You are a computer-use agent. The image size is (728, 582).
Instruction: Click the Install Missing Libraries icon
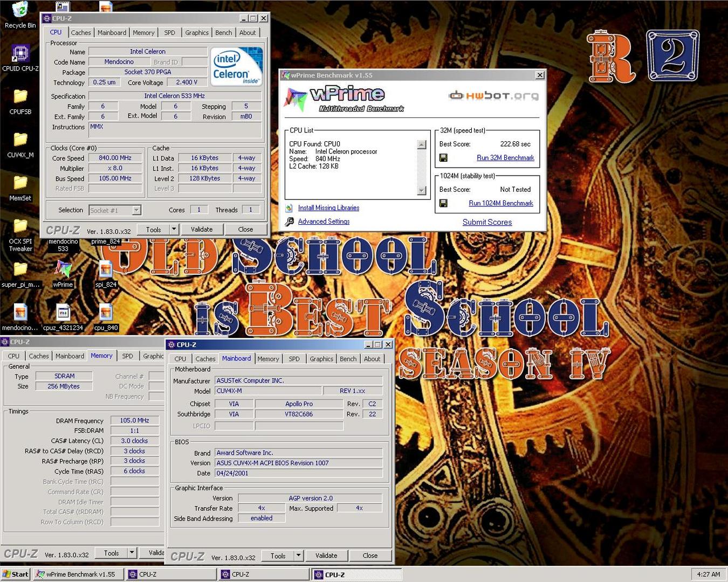(x=289, y=208)
